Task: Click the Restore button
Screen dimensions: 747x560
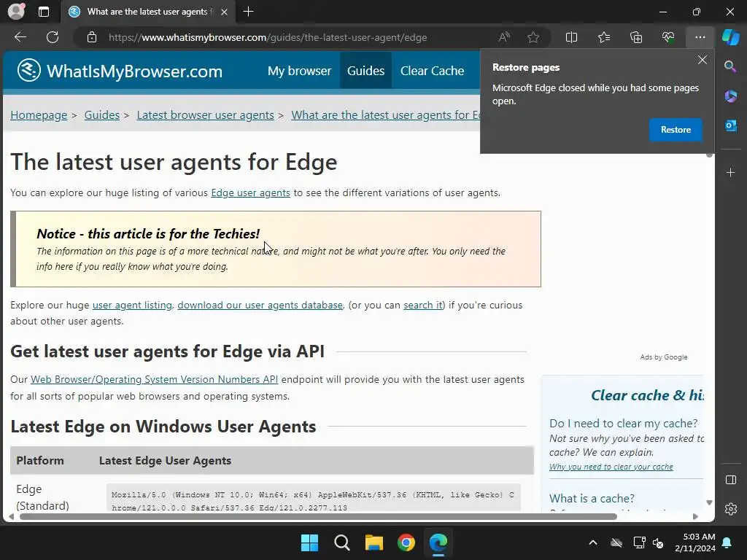Action: point(676,130)
